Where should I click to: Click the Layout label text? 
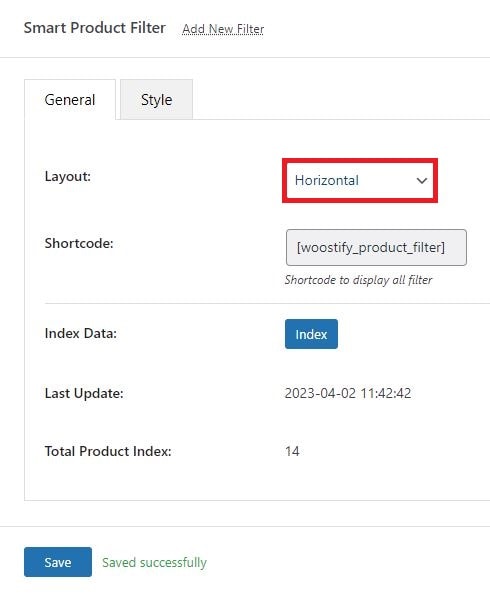68,176
